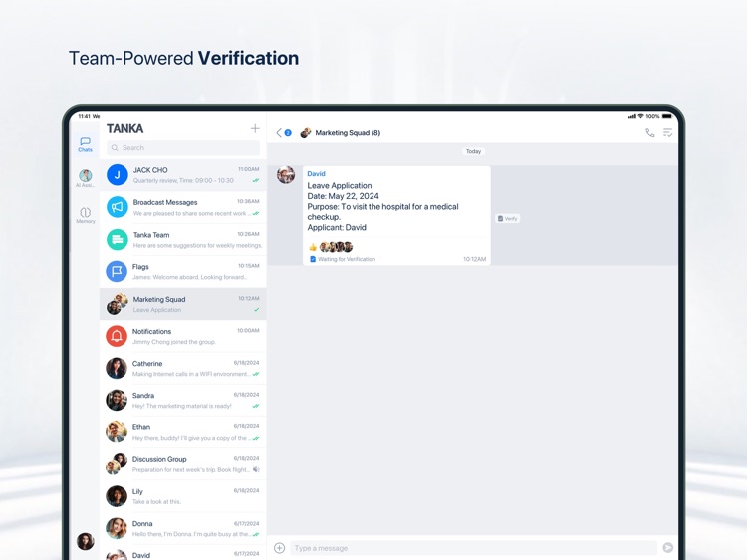747x560 pixels.
Task: Click the plus attachment icon in composer
Action: point(280,548)
